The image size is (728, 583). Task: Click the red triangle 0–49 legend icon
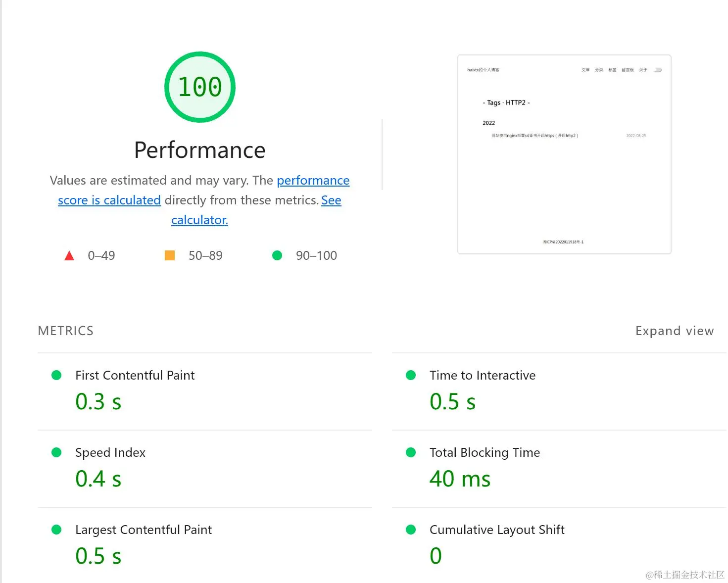(x=69, y=256)
